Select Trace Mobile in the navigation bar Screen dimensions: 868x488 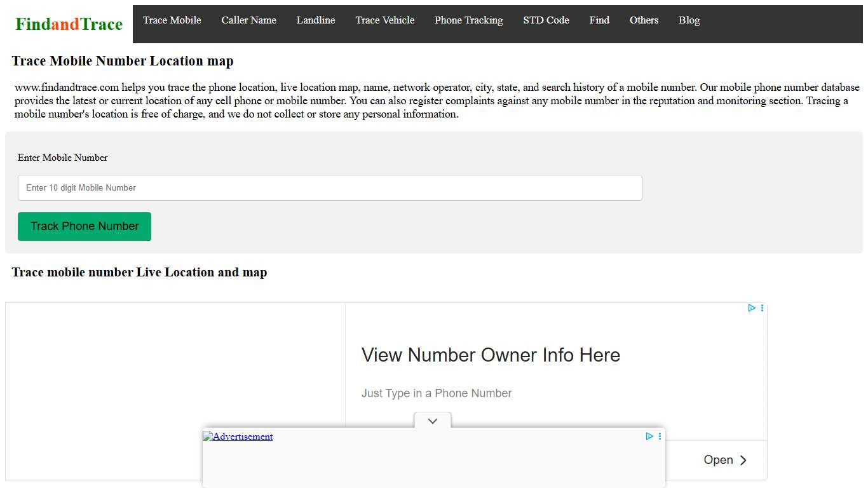tap(172, 20)
